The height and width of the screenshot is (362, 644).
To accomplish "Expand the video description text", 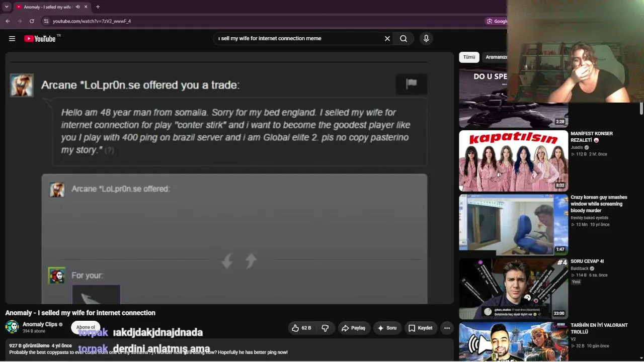I will pyautogui.click(x=148, y=352).
